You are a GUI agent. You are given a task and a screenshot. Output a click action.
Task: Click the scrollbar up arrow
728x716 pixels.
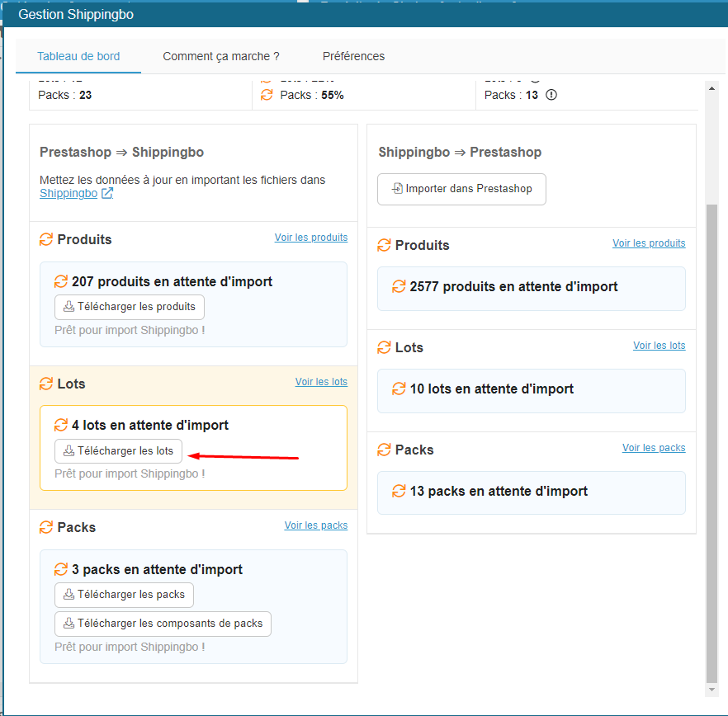tap(711, 88)
